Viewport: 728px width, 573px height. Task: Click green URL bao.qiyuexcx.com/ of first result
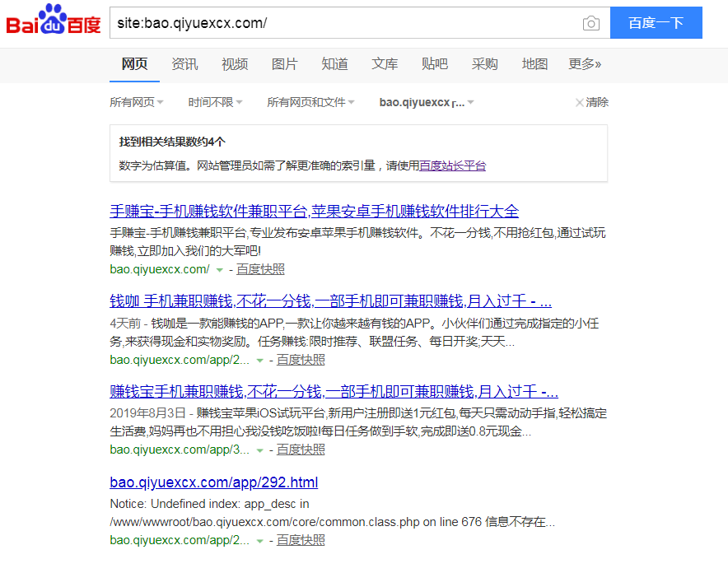pos(160,269)
